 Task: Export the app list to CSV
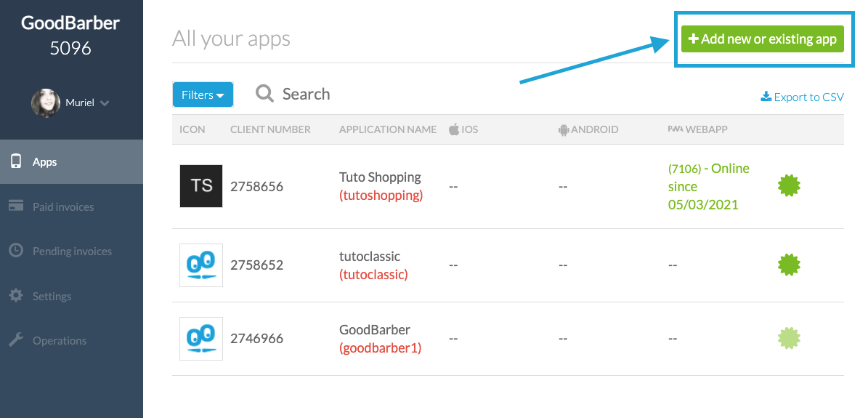(x=802, y=97)
